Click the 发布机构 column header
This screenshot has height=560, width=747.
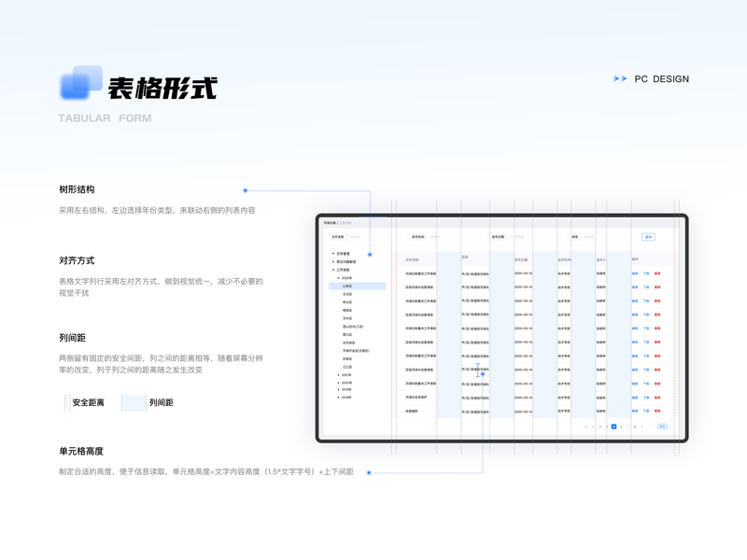point(564,260)
